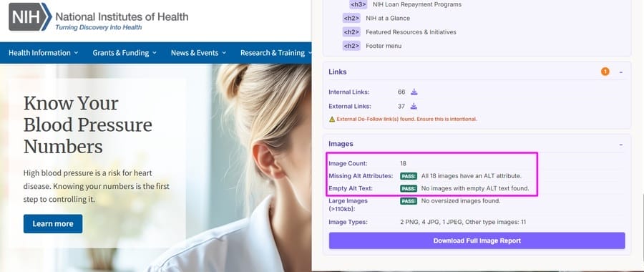Click the Image Count value 18

coord(404,163)
